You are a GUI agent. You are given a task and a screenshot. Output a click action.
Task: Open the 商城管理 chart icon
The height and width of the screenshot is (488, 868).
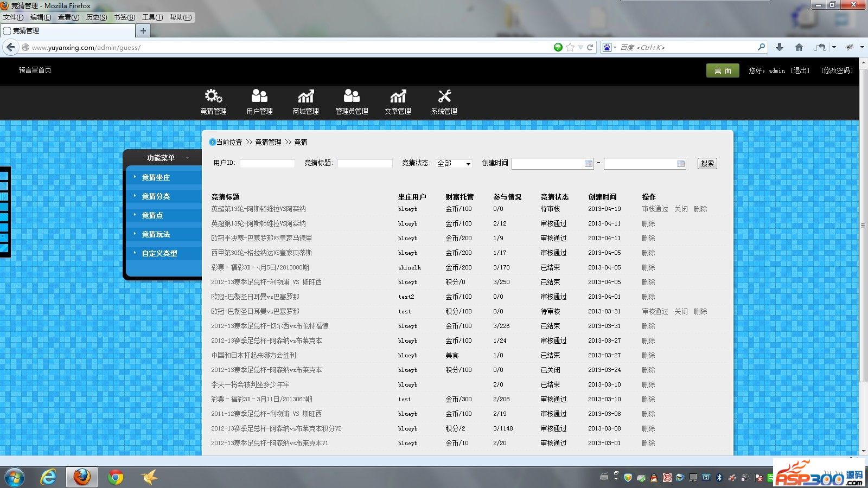tap(305, 97)
